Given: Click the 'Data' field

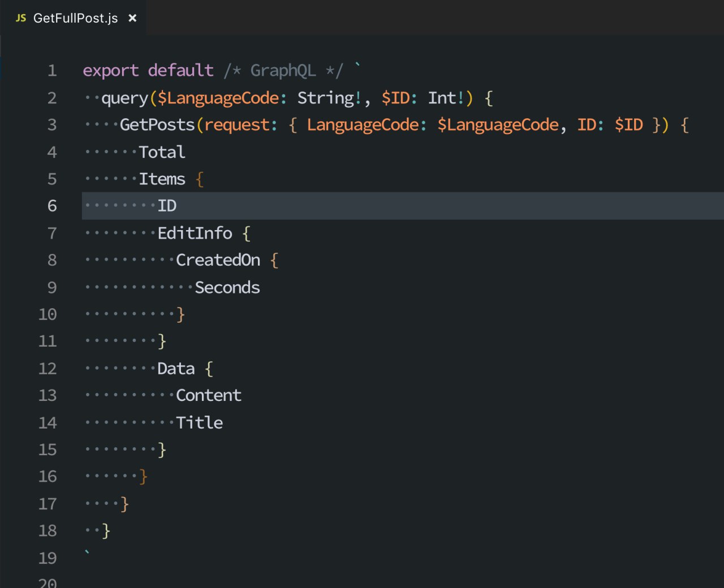Looking at the screenshot, I should pos(176,369).
